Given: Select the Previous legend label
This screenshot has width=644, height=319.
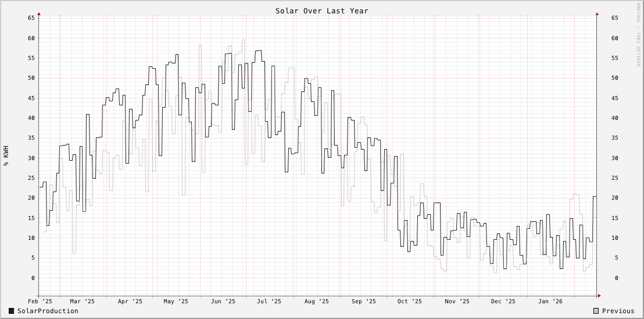Looking at the screenshot, I should point(618,311).
